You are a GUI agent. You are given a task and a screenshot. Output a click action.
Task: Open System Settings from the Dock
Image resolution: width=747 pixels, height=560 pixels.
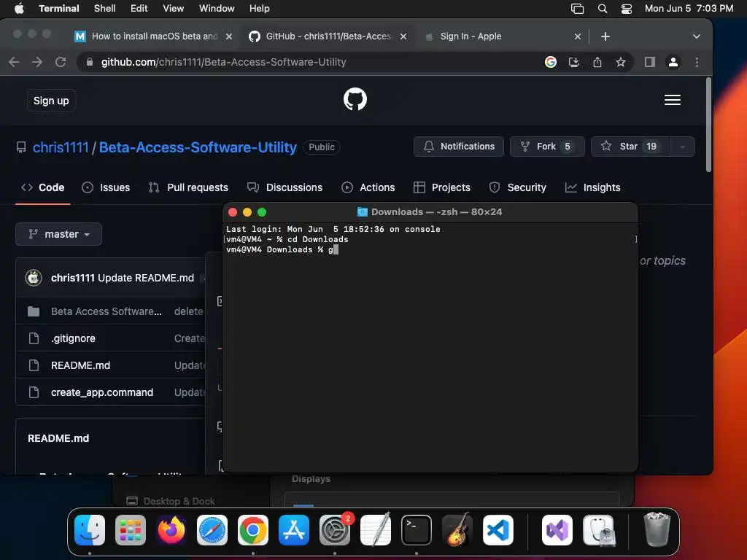click(x=335, y=530)
